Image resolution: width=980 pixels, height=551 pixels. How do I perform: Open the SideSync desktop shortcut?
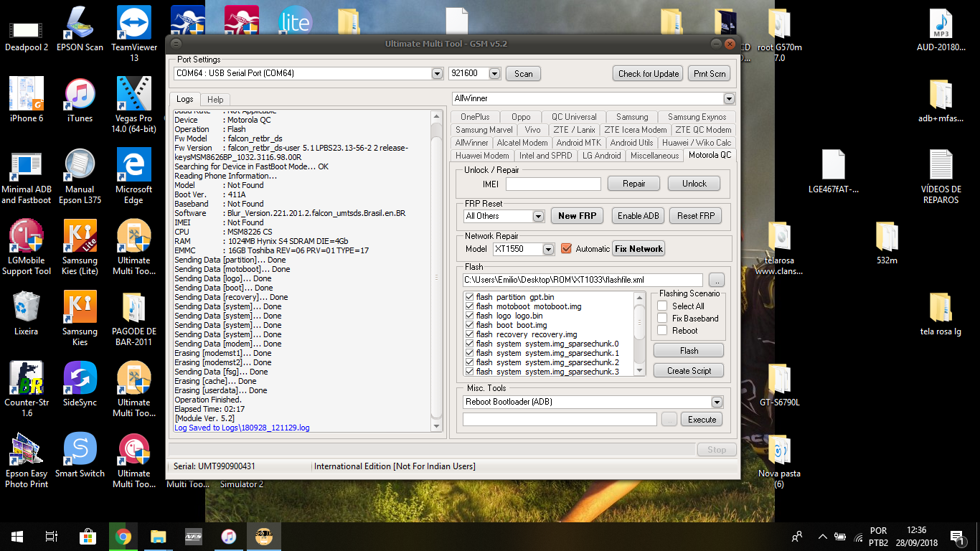pyautogui.click(x=80, y=385)
